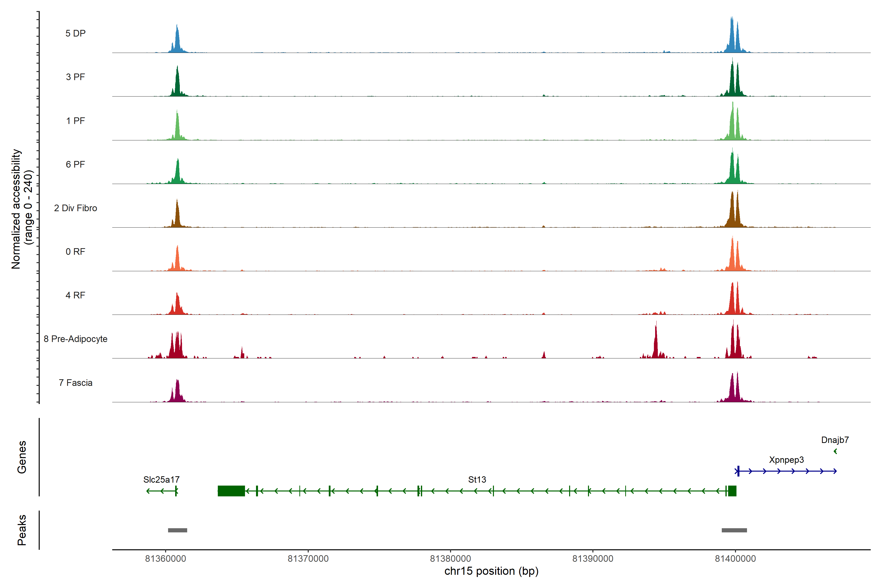Click the Xpnpep3 first exon marker

[738, 471]
